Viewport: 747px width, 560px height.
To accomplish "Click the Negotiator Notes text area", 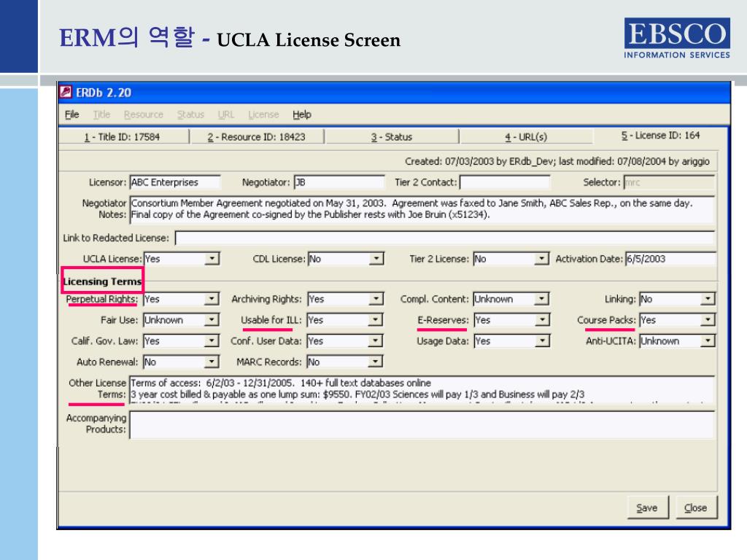I will click(422, 209).
